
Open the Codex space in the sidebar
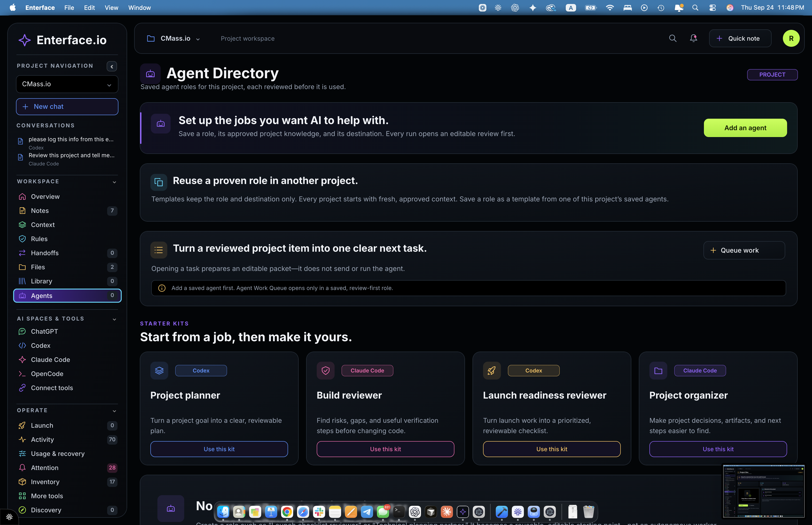coord(67,345)
